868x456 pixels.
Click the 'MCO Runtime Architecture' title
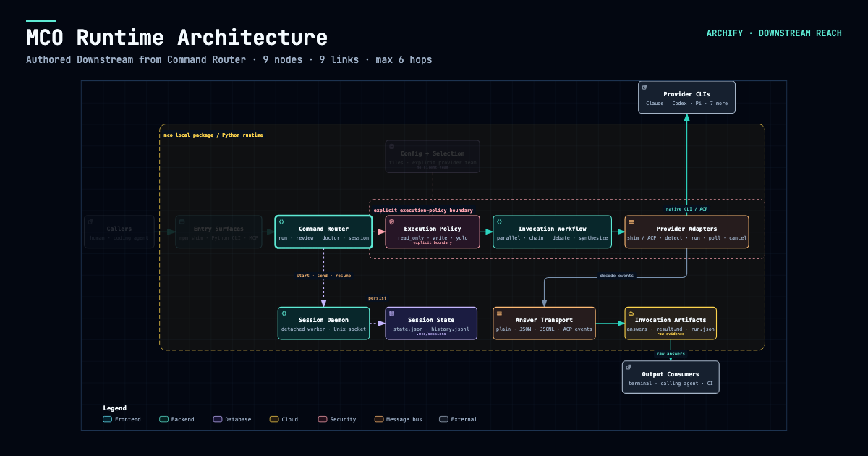tap(176, 37)
